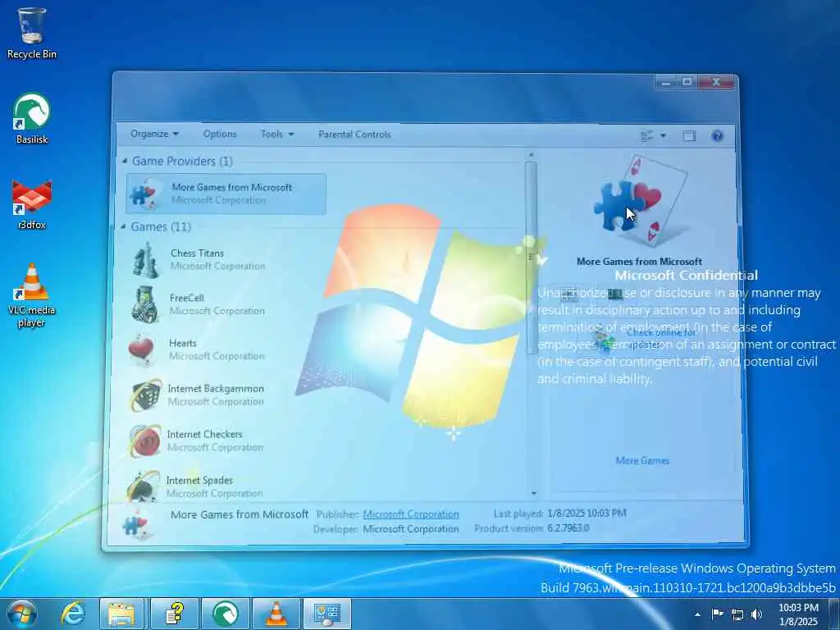
Task: Close the Games window
Action: 717,83
